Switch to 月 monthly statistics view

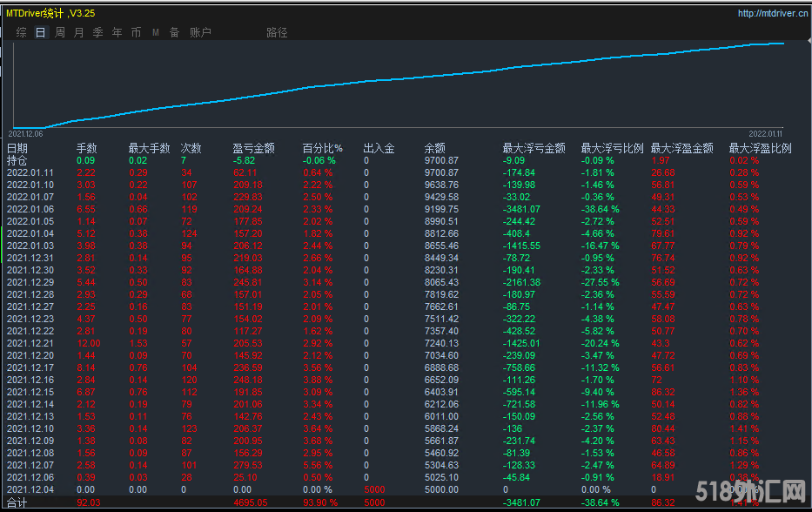pyautogui.click(x=79, y=32)
